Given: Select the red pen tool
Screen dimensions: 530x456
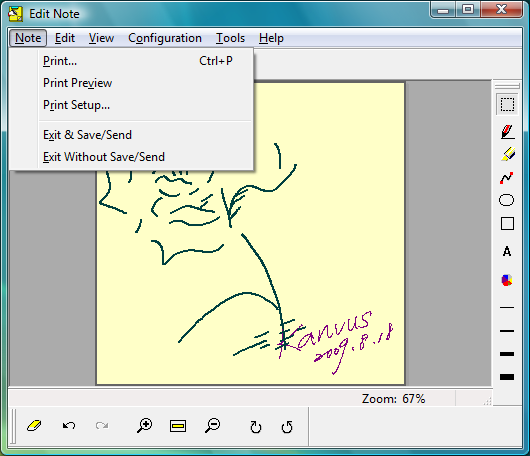Looking at the screenshot, I should pos(507,131).
